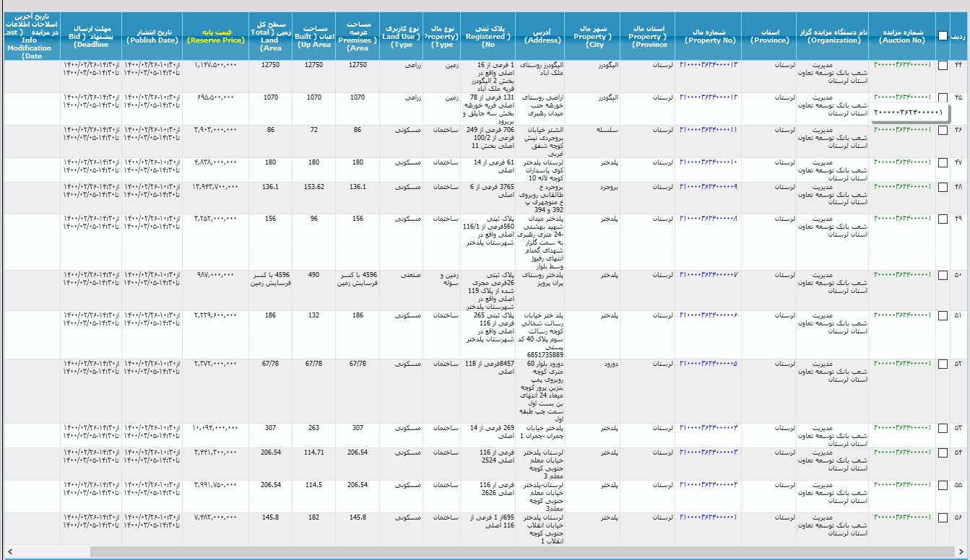Sort by the Reserve Price column header
Viewport: 970px width, 560px height.
[215, 40]
